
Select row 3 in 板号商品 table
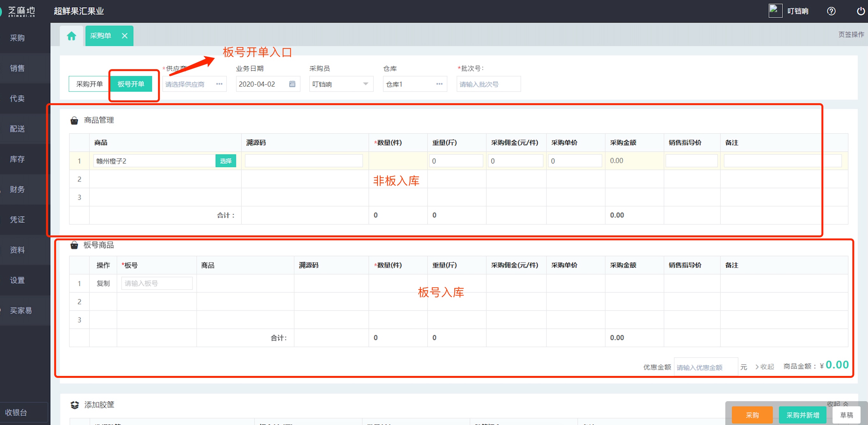458,320
